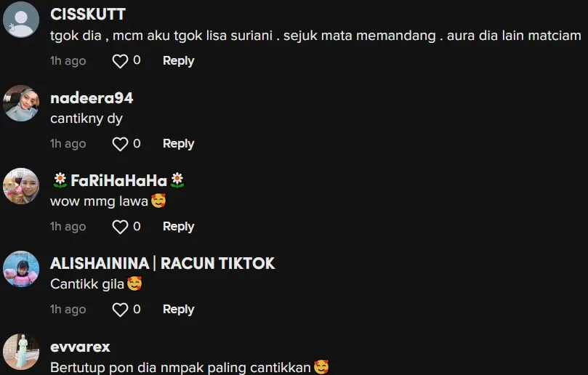Reply to ALISHAININA's comment
The image size is (588, 375).
click(178, 310)
